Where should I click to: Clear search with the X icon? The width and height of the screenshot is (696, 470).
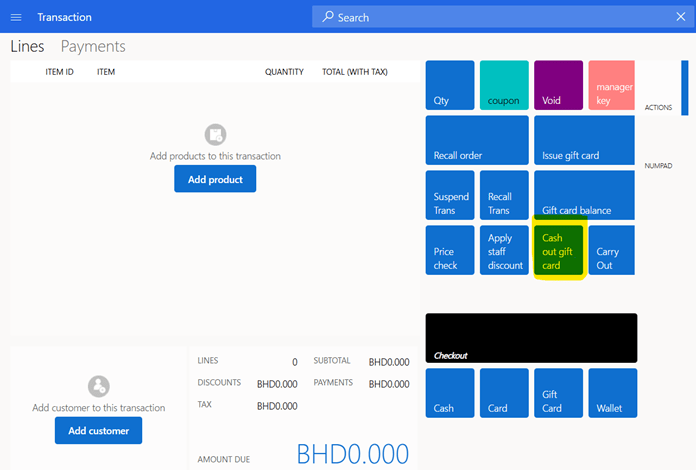[680, 17]
